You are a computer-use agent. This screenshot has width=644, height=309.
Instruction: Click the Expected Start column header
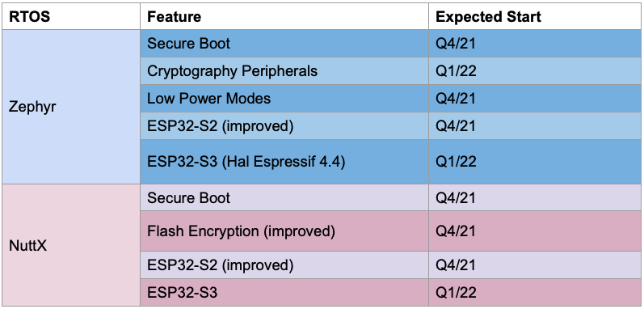point(535,16)
